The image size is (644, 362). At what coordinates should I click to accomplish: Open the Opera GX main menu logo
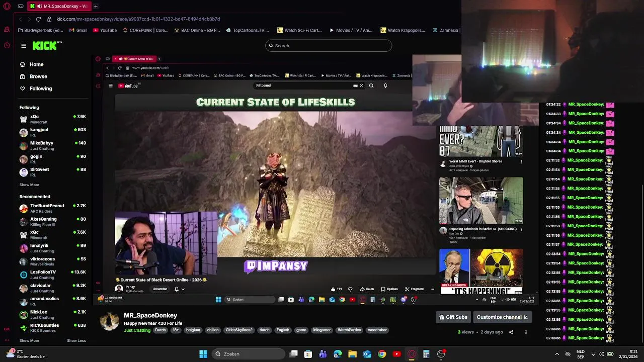(x=7, y=7)
